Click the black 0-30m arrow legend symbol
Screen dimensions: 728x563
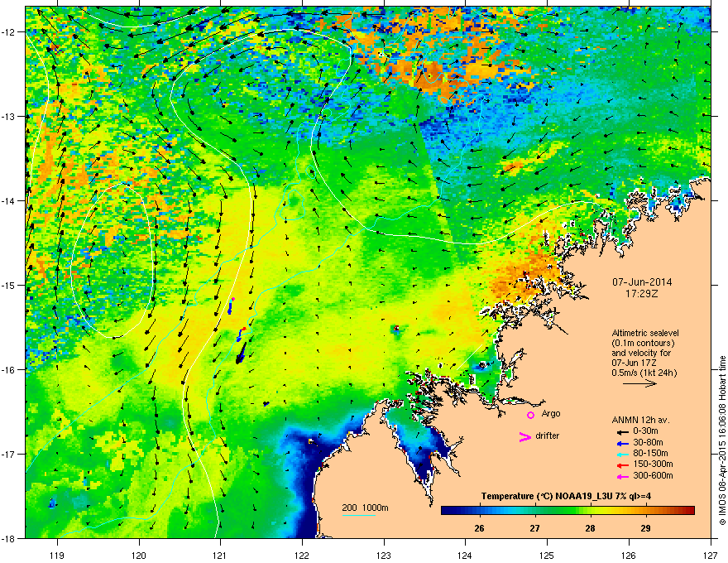click(623, 431)
